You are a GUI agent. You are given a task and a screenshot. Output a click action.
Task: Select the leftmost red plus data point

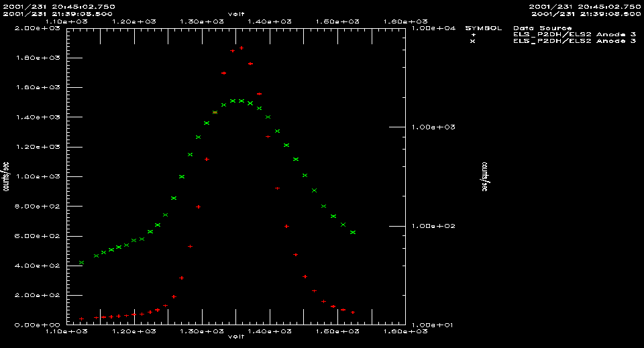pyautogui.click(x=81, y=319)
